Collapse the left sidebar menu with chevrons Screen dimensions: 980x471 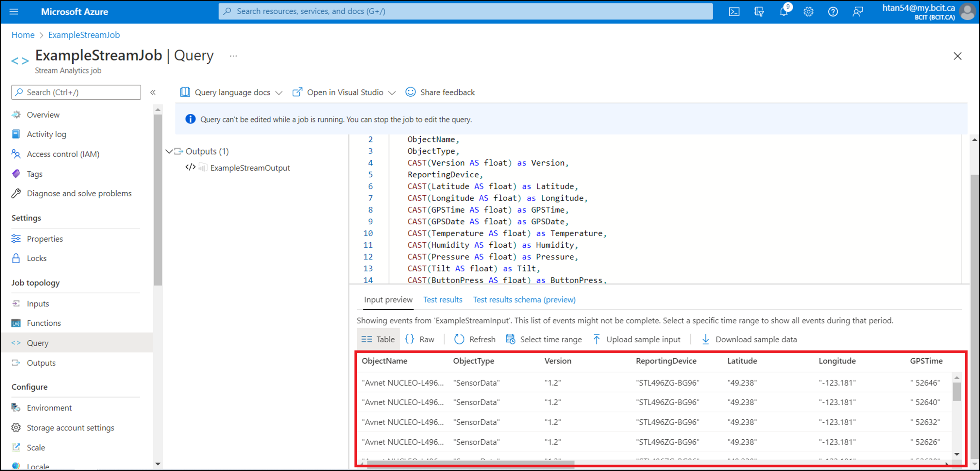coord(153,92)
